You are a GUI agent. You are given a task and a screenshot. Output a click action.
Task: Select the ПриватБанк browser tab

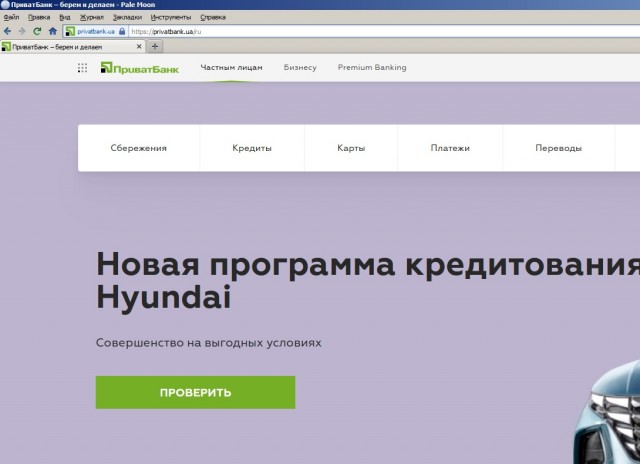click(73, 47)
